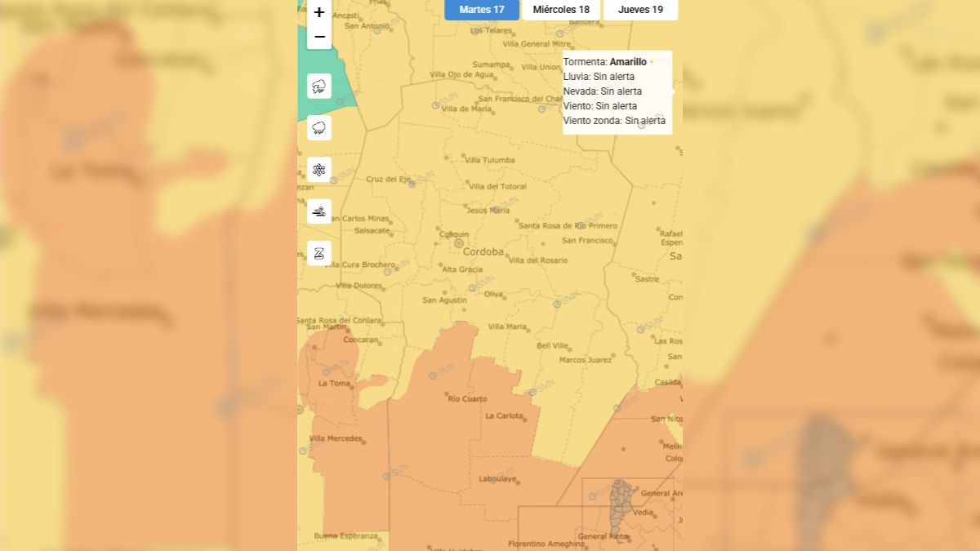Zoom in the map with plus button

coord(319,12)
